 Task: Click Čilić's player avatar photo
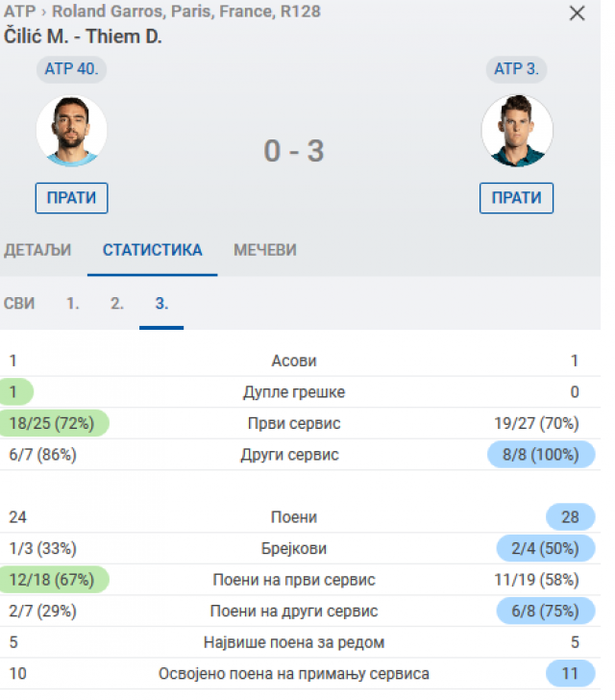click(71, 130)
